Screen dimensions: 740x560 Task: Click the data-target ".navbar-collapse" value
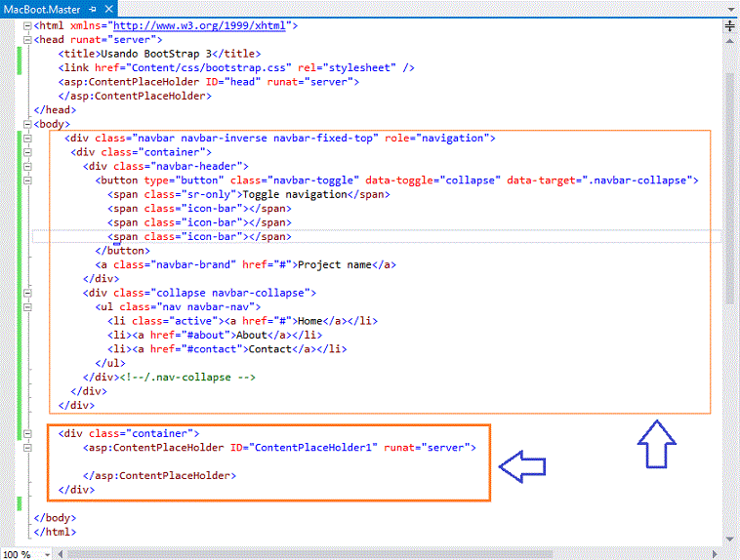pos(637,180)
